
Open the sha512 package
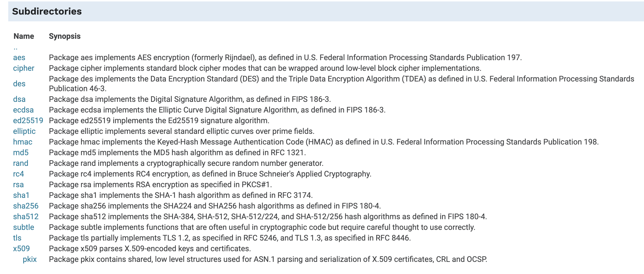[26, 216]
